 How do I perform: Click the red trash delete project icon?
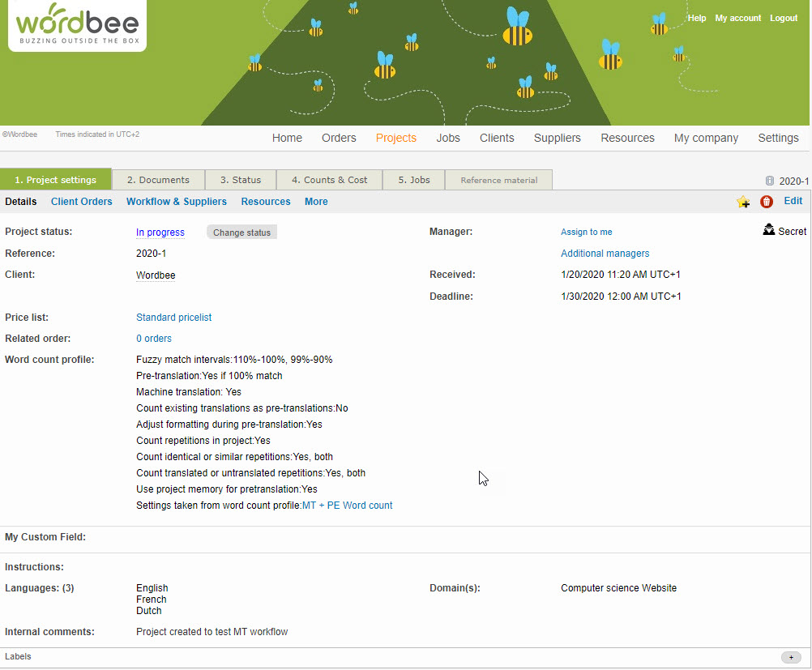click(767, 202)
